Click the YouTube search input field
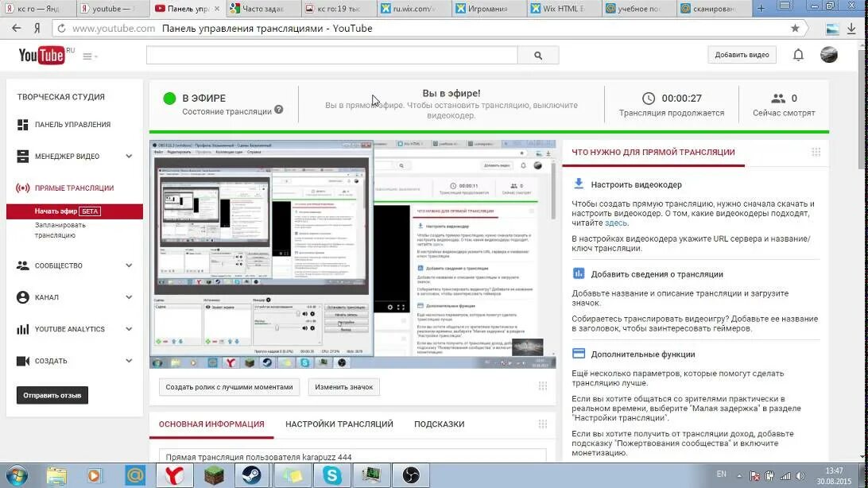 point(332,56)
